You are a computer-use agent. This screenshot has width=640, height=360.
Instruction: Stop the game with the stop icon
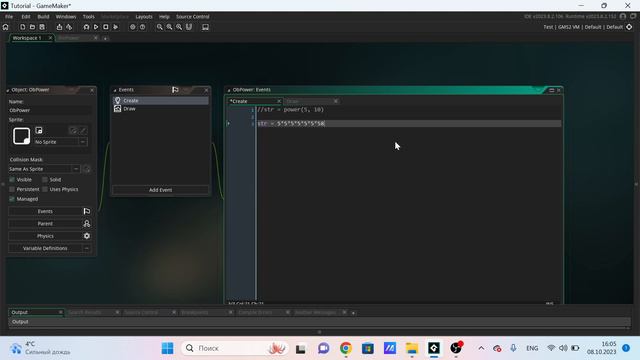(106, 27)
